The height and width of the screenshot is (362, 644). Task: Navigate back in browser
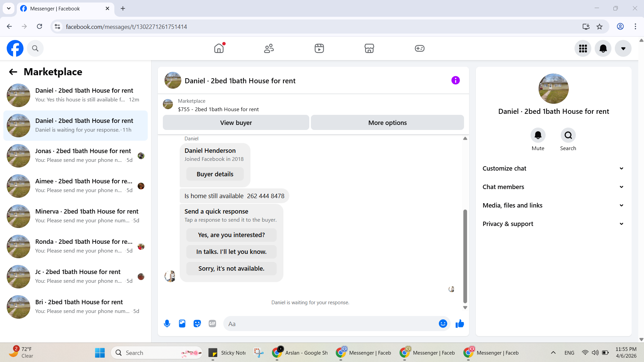[9, 27]
